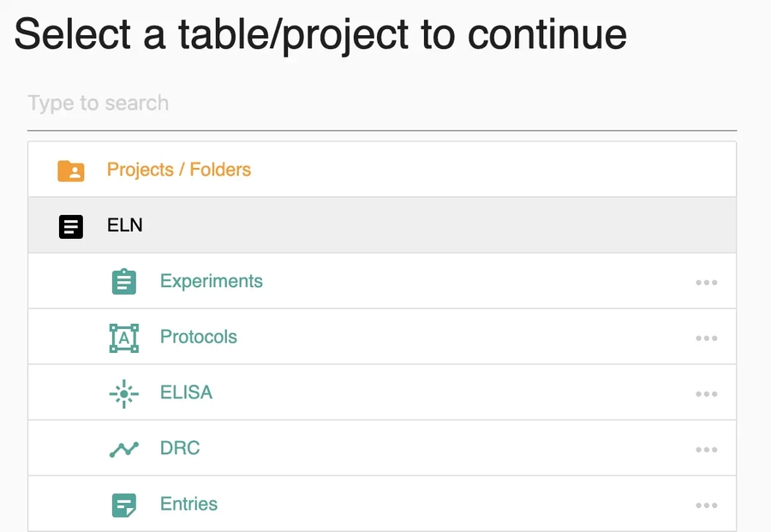Select the Projects / Folders label
The height and width of the screenshot is (532, 771).
point(179,170)
